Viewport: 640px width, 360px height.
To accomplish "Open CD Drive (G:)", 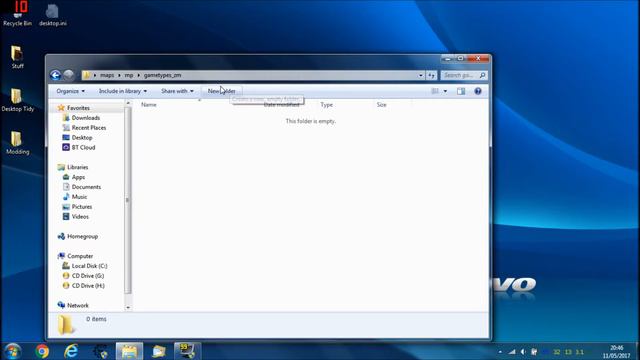I will tap(88, 276).
